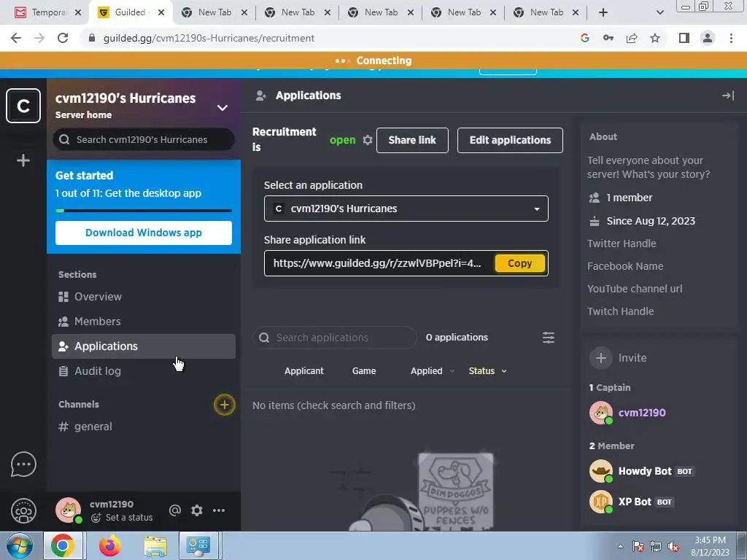The height and width of the screenshot is (560, 747).
Task: Click the Invite plus button
Action: [x=601, y=357]
